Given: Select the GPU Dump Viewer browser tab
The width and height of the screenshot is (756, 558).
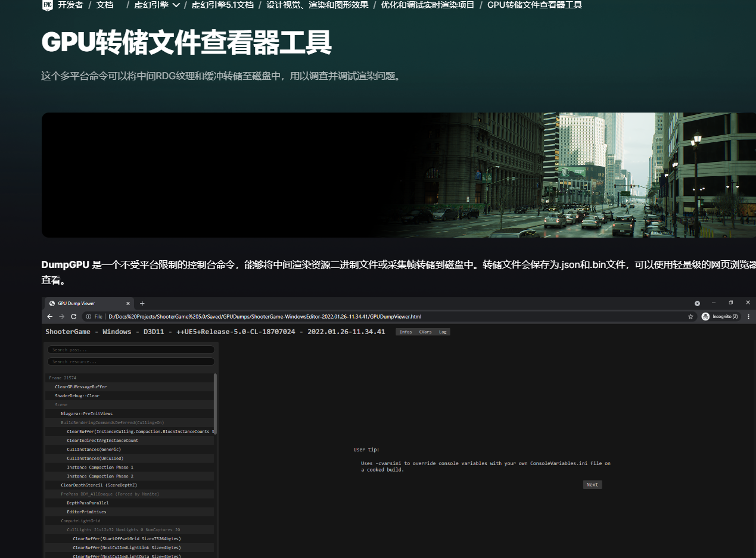Looking at the screenshot, I should coord(88,303).
